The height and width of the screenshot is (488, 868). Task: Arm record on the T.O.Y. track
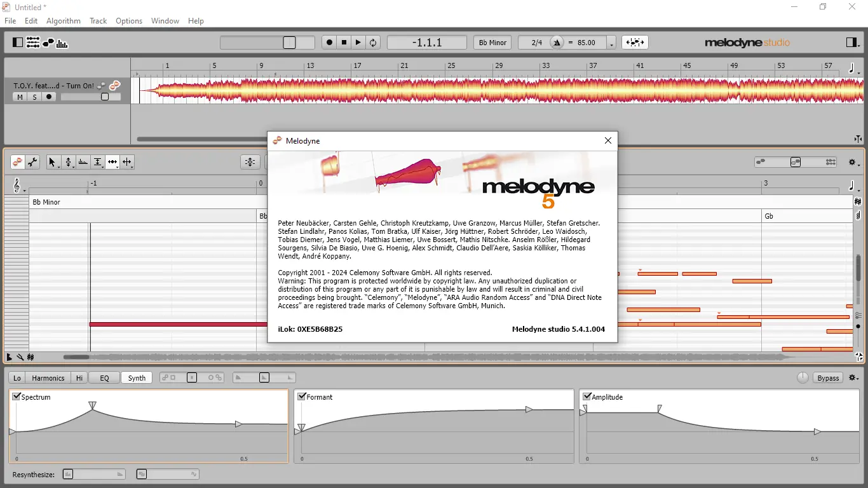pyautogui.click(x=49, y=97)
